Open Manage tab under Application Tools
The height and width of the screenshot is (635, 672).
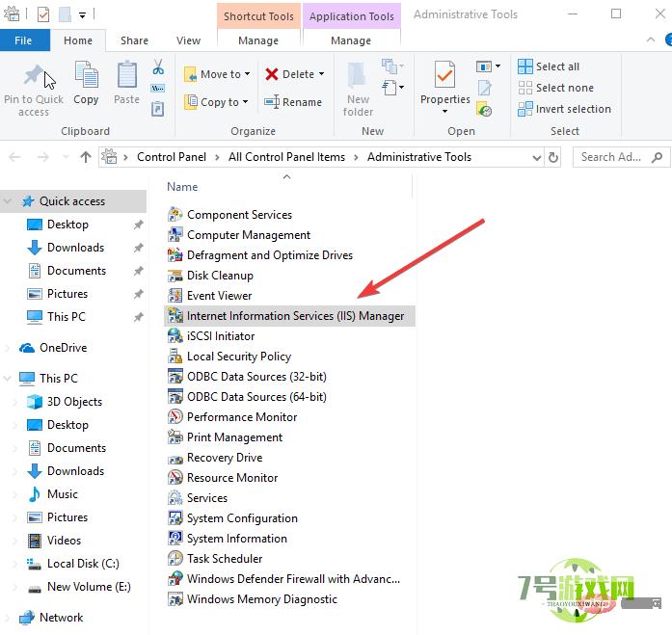pyautogui.click(x=351, y=40)
